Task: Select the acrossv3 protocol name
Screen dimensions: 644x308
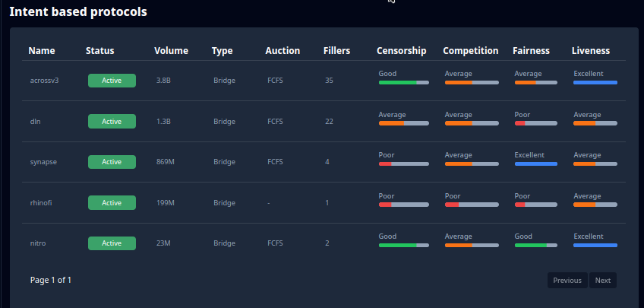Action: pos(44,81)
